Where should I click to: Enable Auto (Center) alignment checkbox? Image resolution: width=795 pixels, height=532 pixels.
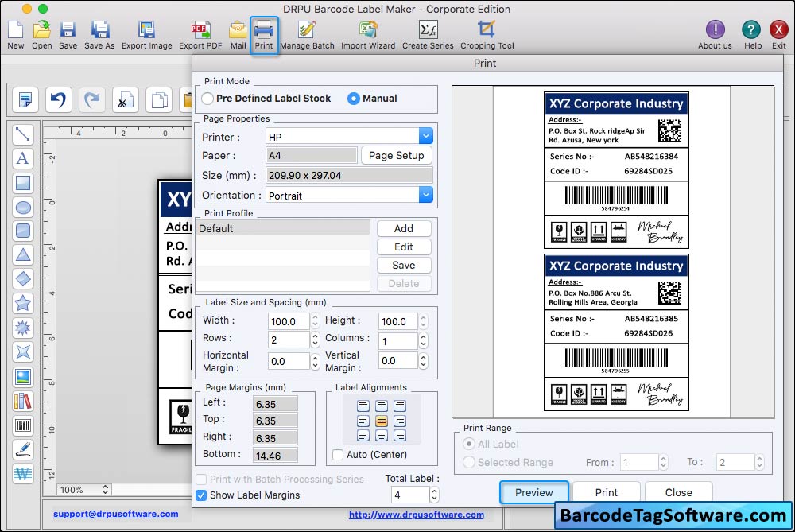click(338, 455)
